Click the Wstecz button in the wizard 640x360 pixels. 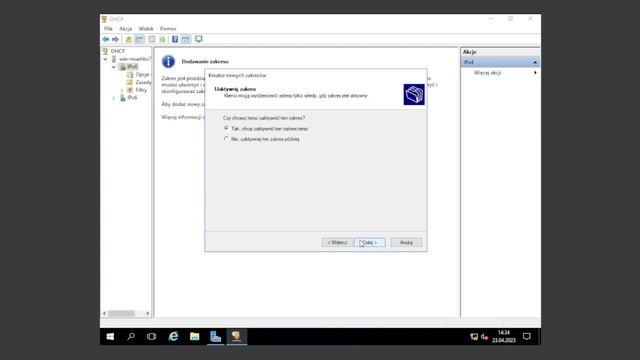(338, 242)
